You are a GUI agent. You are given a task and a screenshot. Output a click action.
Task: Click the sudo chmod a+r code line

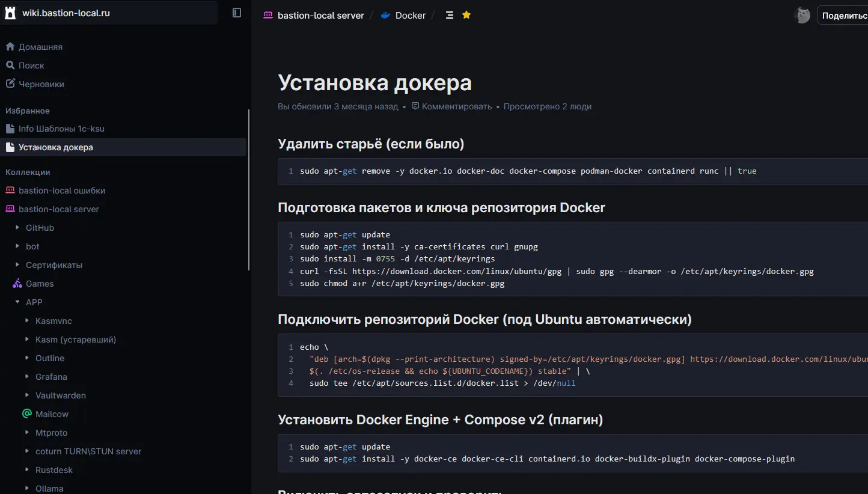402,284
